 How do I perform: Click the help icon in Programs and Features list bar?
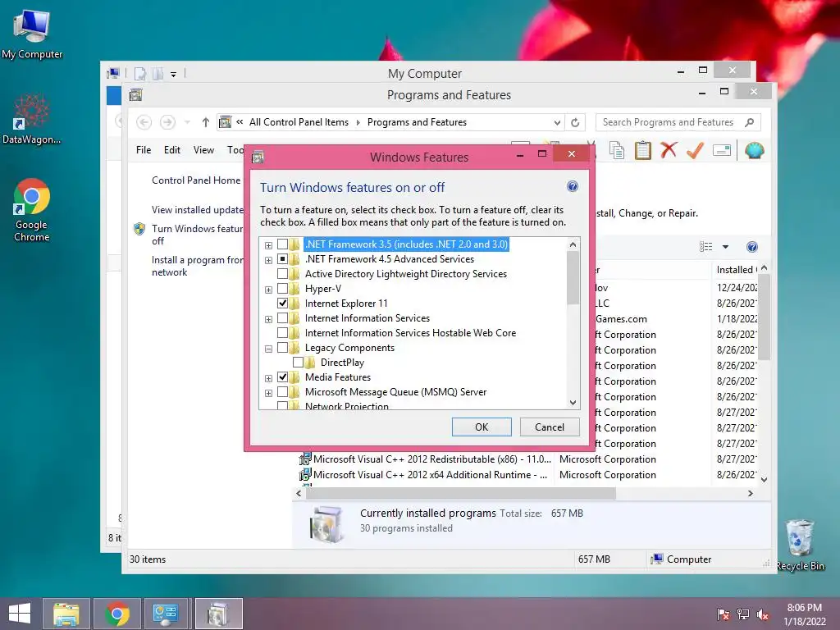pyautogui.click(x=752, y=247)
